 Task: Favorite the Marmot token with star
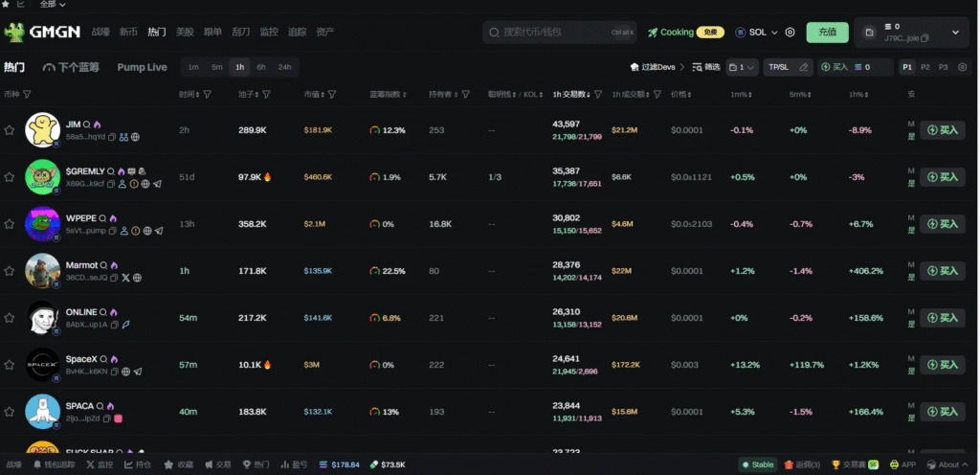tap(10, 271)
